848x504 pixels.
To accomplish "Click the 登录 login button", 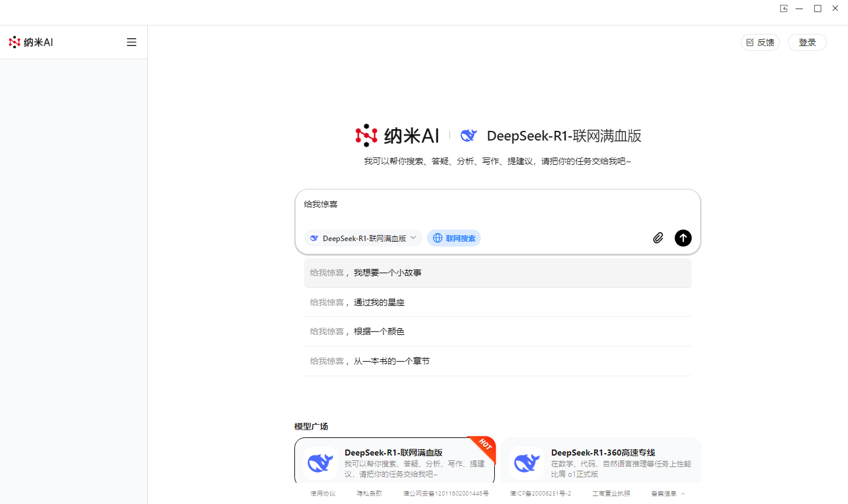I will [807, 42].
